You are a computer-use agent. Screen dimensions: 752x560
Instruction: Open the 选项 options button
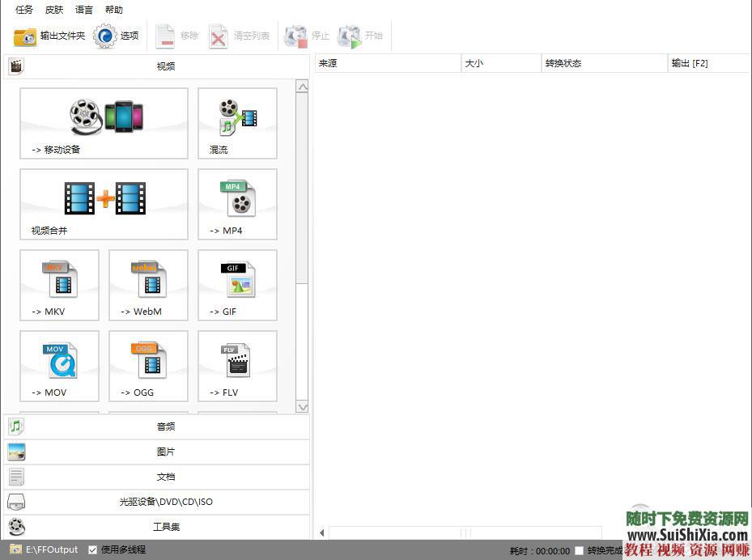click(117, 36)
